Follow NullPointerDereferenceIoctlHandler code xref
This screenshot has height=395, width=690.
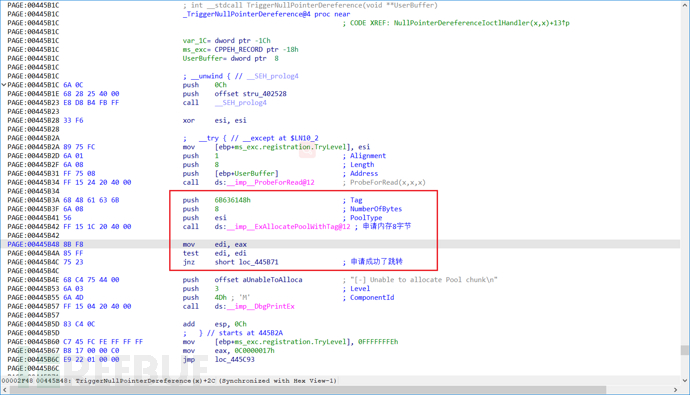[481, 23]
